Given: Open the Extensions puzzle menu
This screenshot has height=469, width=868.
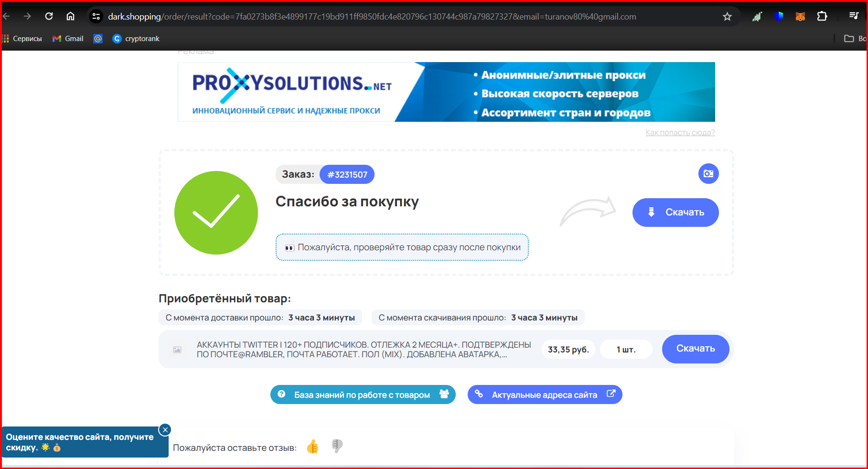Looking at the screenshot, I should click(x=822, y=17).
